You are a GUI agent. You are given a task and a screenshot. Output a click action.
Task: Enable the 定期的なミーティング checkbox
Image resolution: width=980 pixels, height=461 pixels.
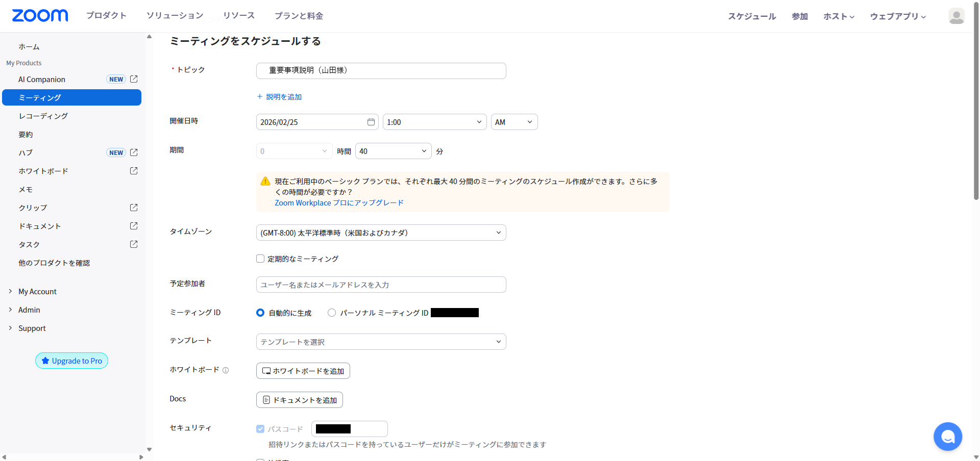pyautogui.click(x=260, y=259)
